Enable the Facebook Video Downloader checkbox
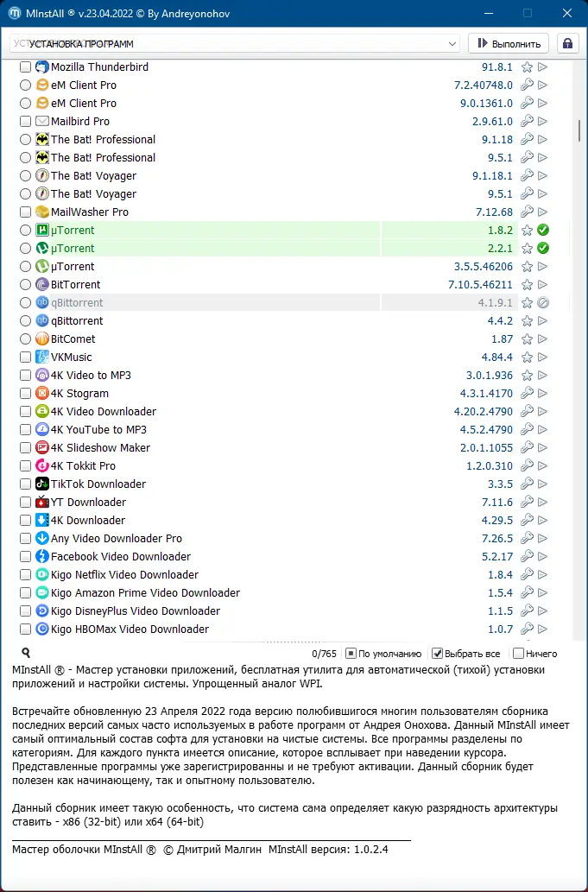588x892 pixels. click(x=26, y=557)
